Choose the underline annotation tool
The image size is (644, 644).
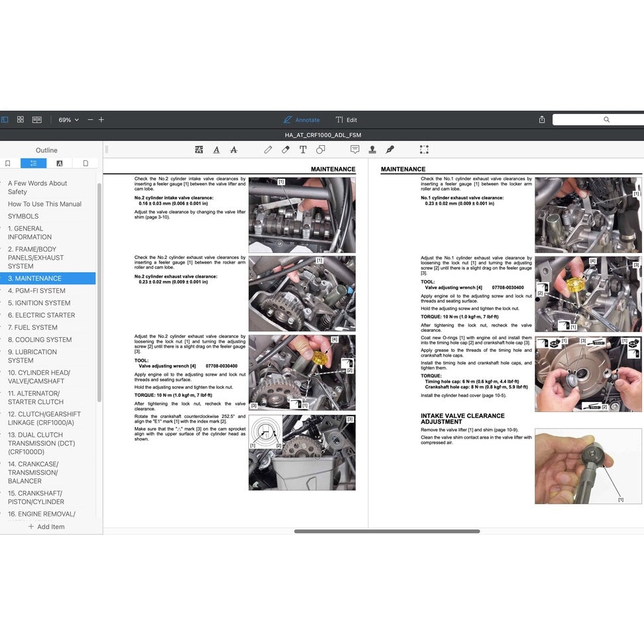pyautogui.click(x=217, y=150)
